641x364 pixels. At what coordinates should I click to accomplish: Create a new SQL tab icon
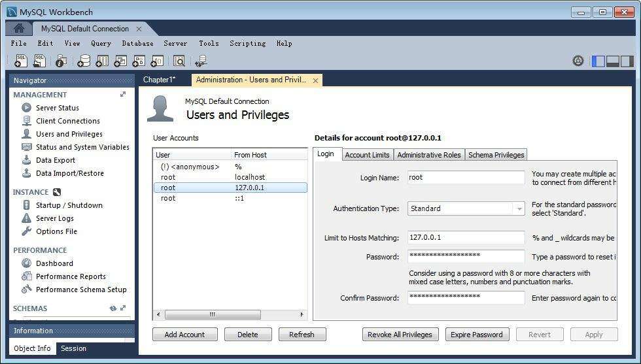(x=20, y=61)
